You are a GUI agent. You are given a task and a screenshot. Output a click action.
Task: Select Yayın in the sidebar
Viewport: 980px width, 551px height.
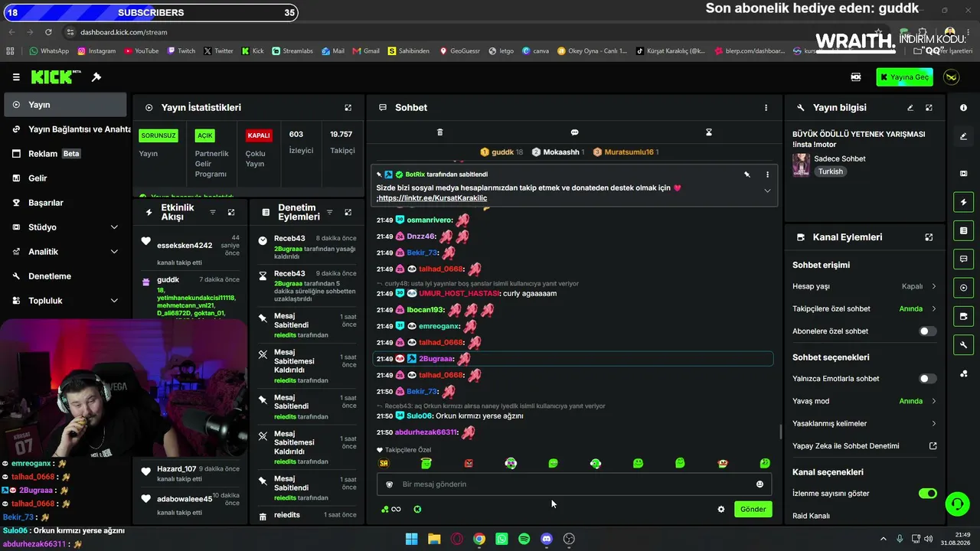65,105
